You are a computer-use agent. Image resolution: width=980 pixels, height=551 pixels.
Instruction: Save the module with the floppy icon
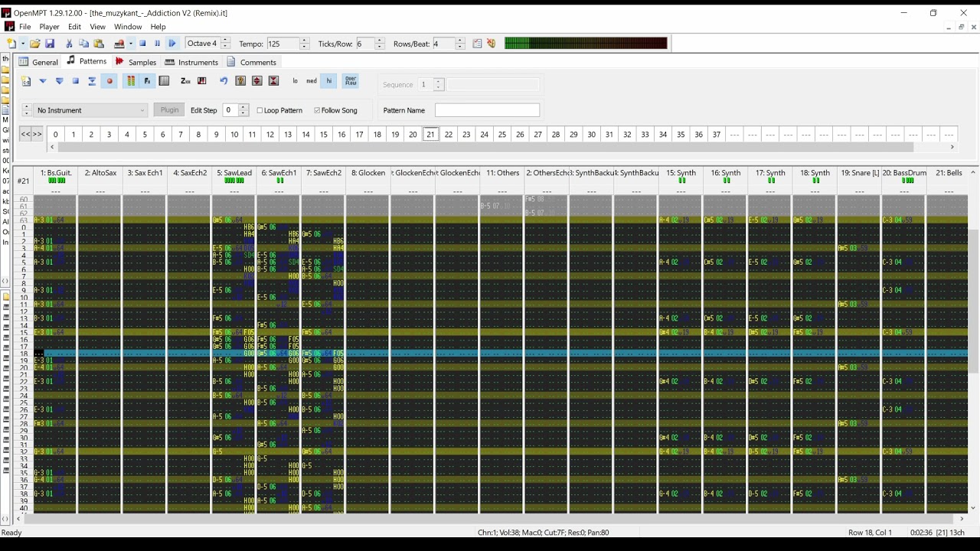point(50,44)
